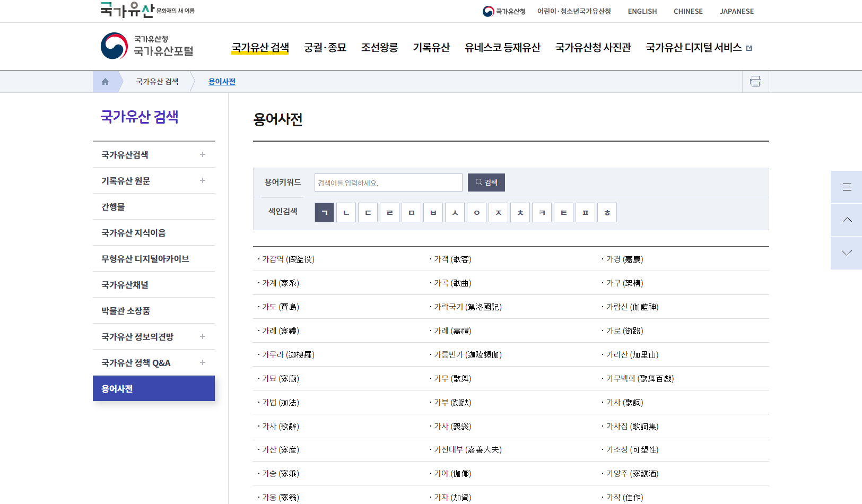Expand the 국가유산검색 sidebar item
Viewport: 862px width, 504px height.
202,154
